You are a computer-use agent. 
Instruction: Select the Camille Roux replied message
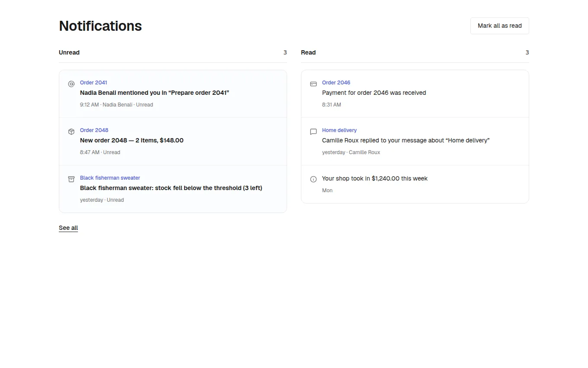click(406, 140)
